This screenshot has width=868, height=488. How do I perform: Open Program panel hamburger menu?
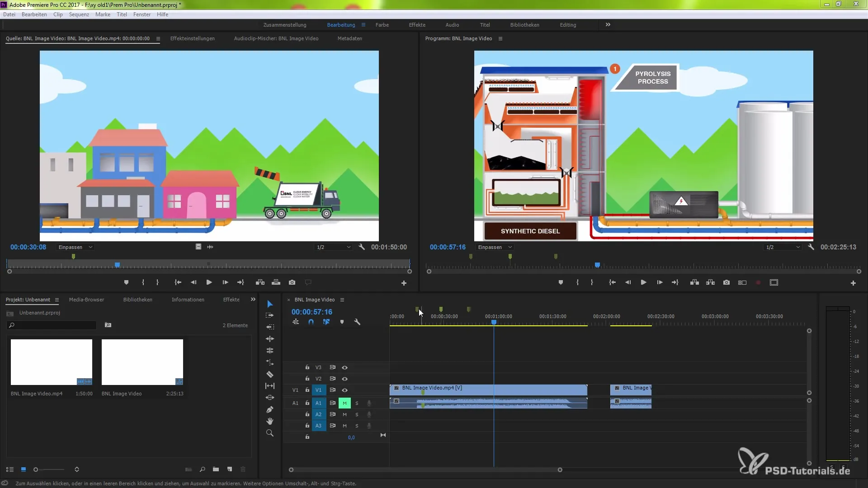500,38
